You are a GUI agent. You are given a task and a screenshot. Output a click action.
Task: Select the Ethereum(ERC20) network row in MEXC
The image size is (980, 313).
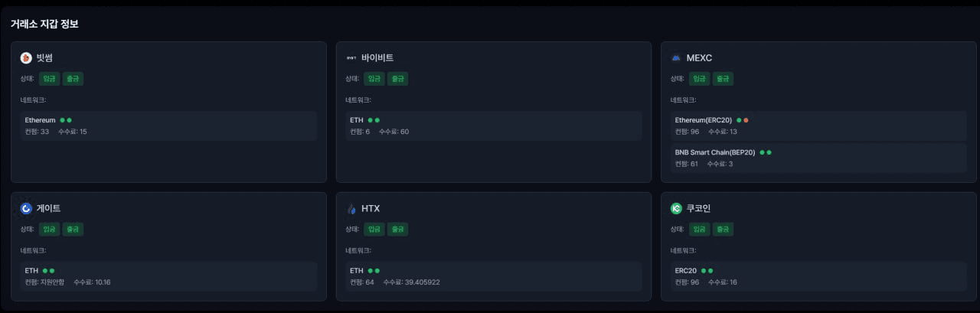[x=818, y=126]
